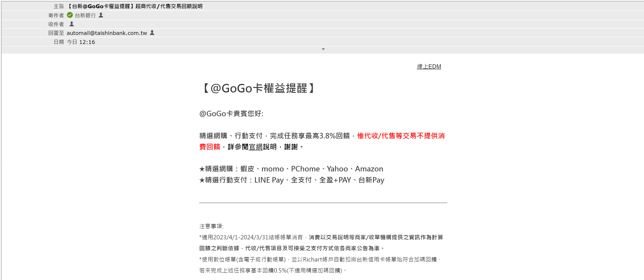The width and height of the screenshot is (644, 280).
Task: Click red text 惟代收/代售等交易不提供消
Action: coord(401,136)
